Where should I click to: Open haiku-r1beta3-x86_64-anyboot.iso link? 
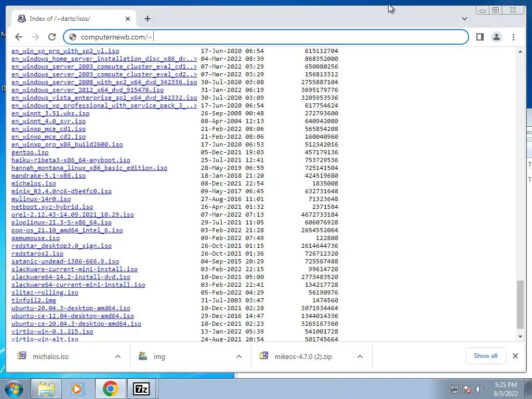pyautogui.click(x=71, y=160)
